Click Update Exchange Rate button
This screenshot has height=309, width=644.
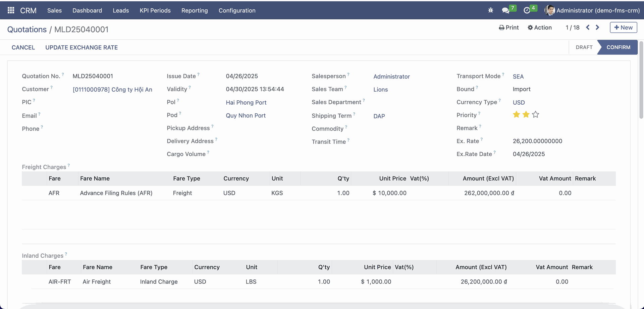pyautogui.click(x=82, y=47)
